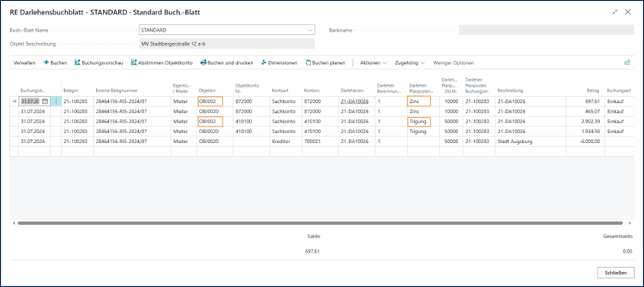644x287 pixels.
Task: Select the amount 1.934,93 cell
Action: [585, 131]
